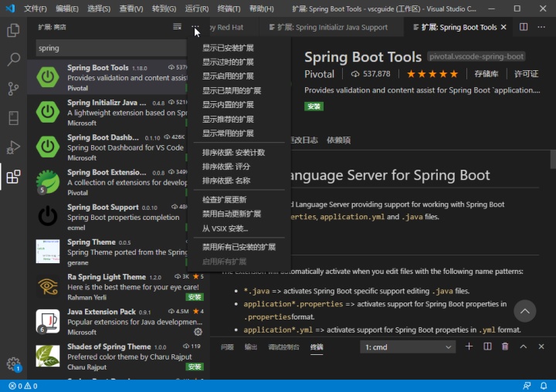Select 显示已安装扩展 menu entry

pos(228,48)
